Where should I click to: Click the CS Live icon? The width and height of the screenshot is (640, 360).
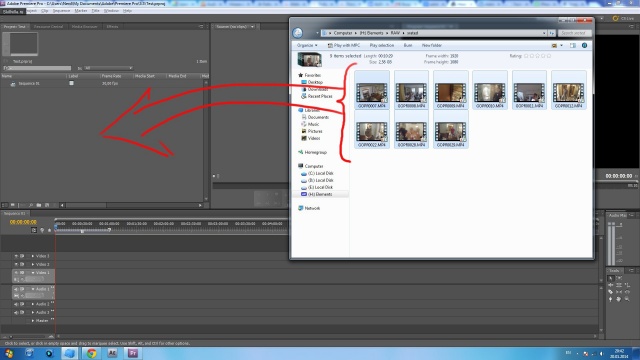[x=616, y=18]
